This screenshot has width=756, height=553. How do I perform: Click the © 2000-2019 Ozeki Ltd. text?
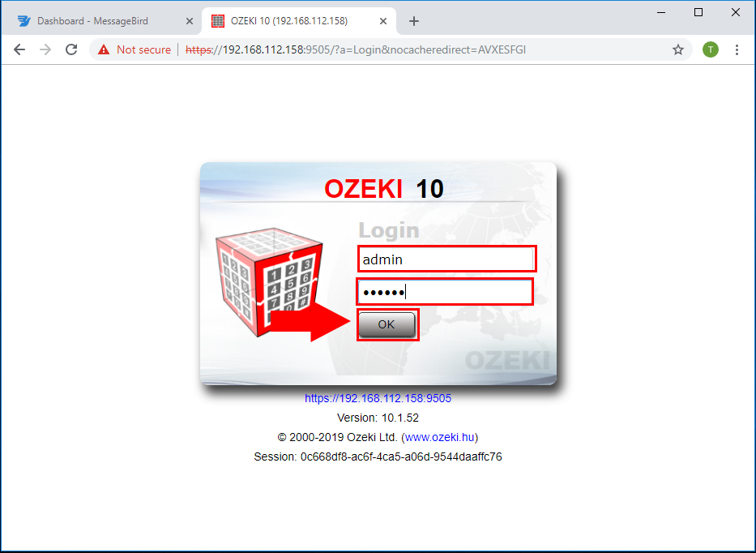pyautogui.click(x=338, y=437)
